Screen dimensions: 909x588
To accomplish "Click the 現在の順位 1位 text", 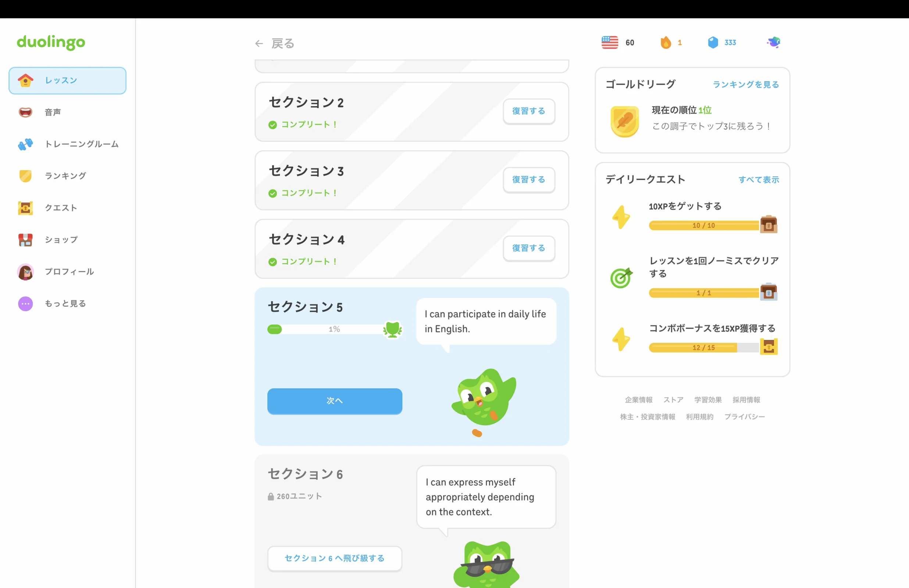I will click(x=681, y=110).
